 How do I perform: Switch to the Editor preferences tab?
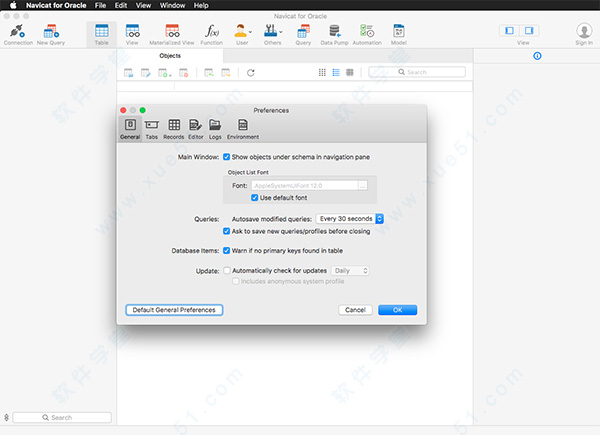[195, 127]
